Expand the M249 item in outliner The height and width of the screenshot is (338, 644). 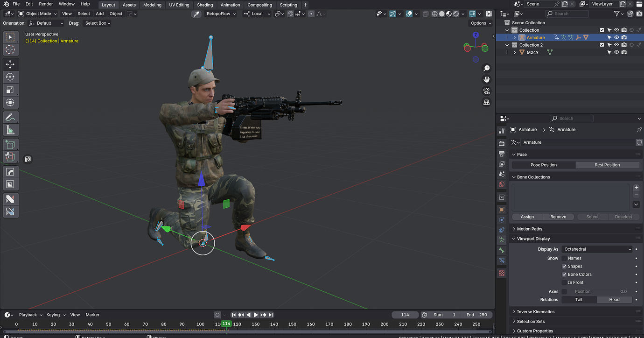[x=515, y=52]
